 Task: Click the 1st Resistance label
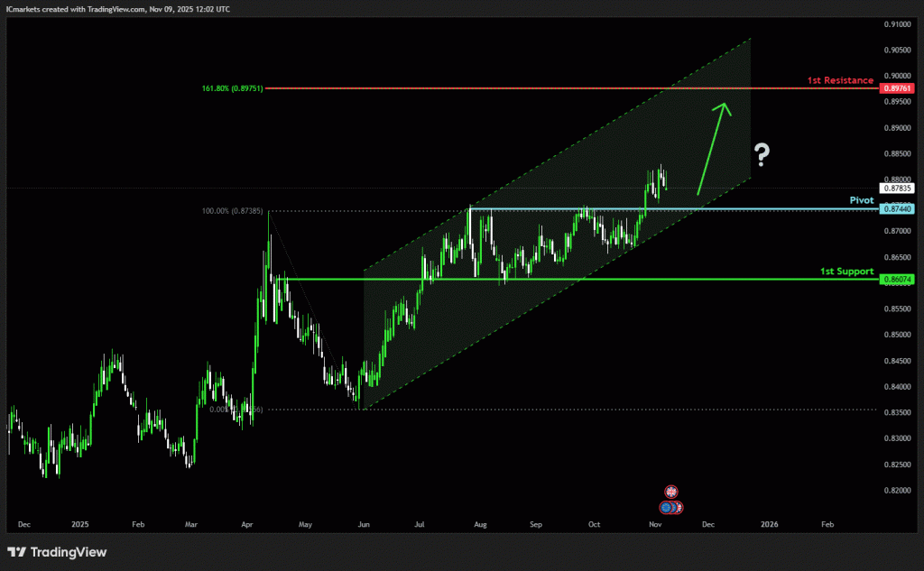(841, 80)
